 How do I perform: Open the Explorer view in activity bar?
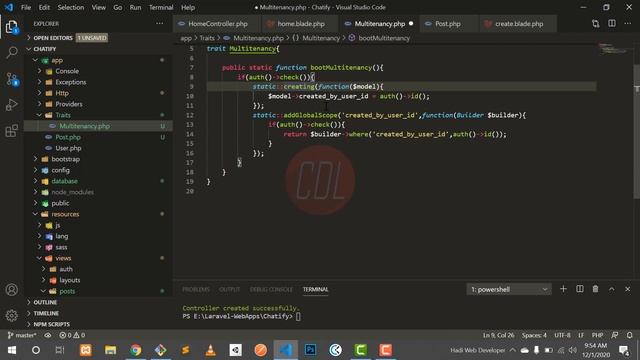(x=11, y=27)
